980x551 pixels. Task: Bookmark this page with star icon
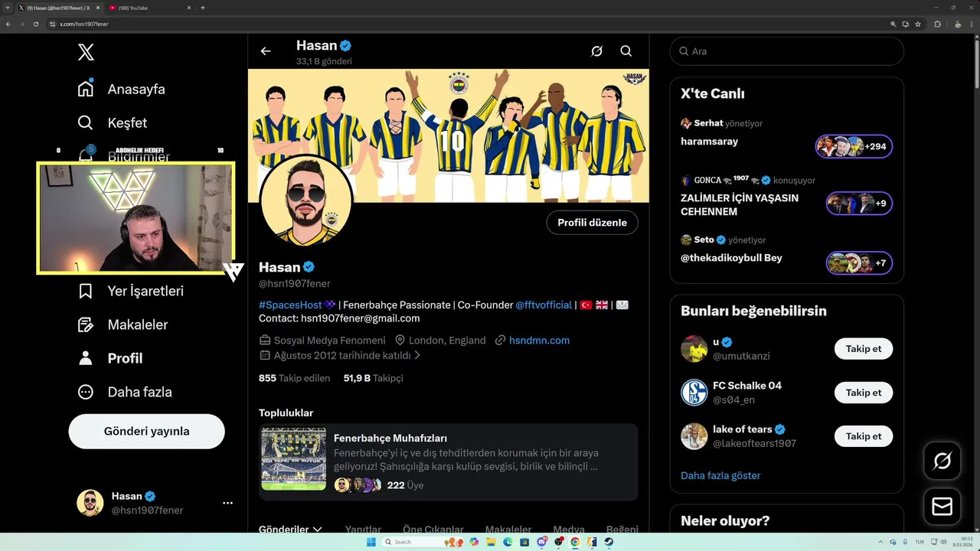point(917,24)
